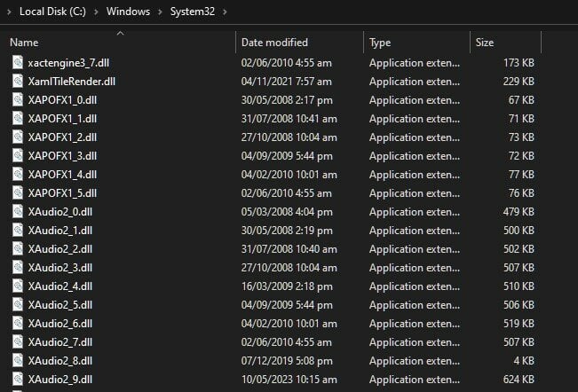Click date 07/12/2019 5:08 pm
The height and width of the screenshot is (392, 578).
(x=287, y=361)
